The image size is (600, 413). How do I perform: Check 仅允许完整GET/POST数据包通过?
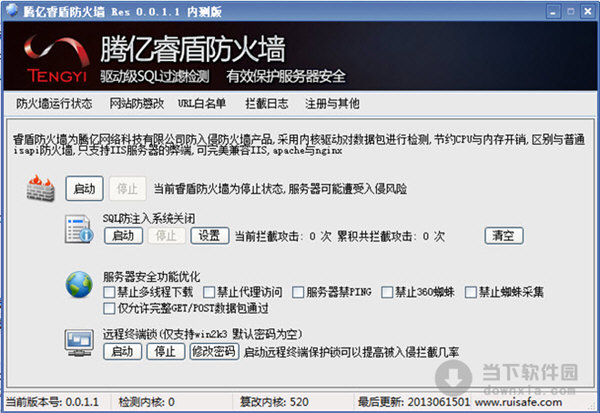tap(109, 308)
